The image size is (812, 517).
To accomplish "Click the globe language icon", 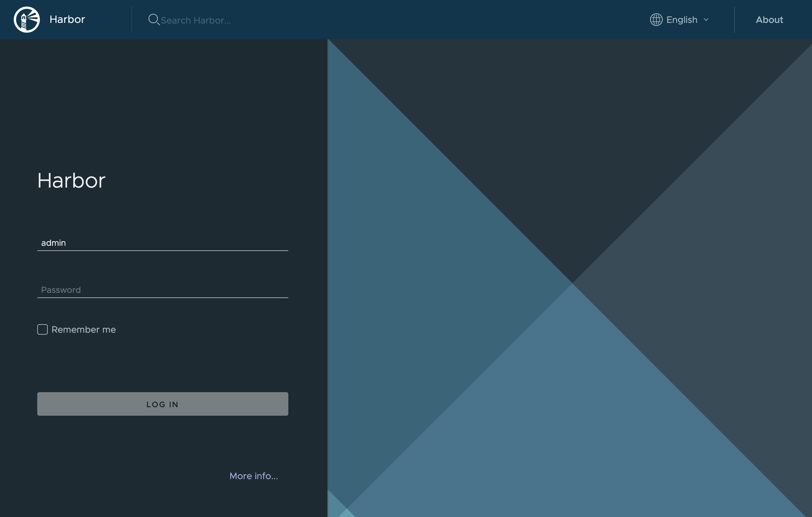I will pos(656,20).
